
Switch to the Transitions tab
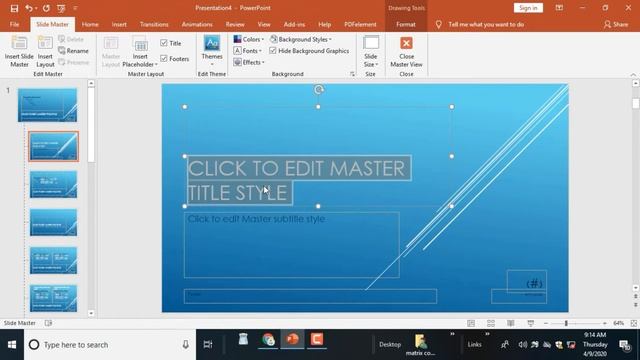[x=154, y=24]
